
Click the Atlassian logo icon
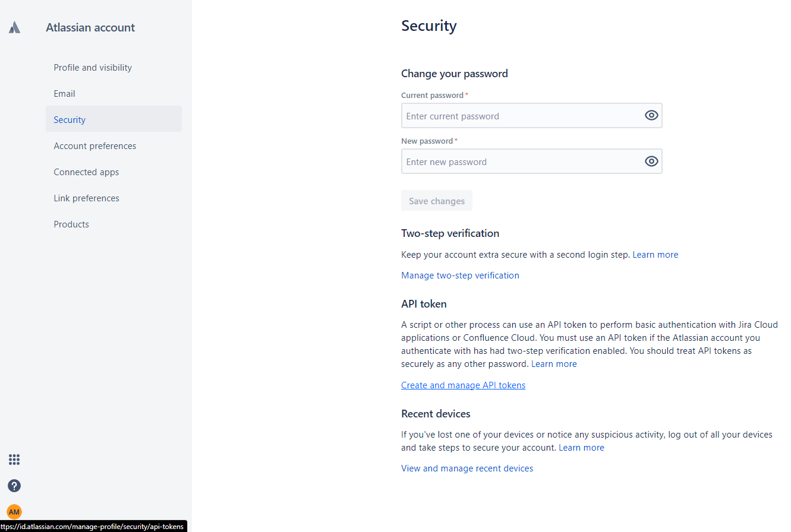[15, 27]
